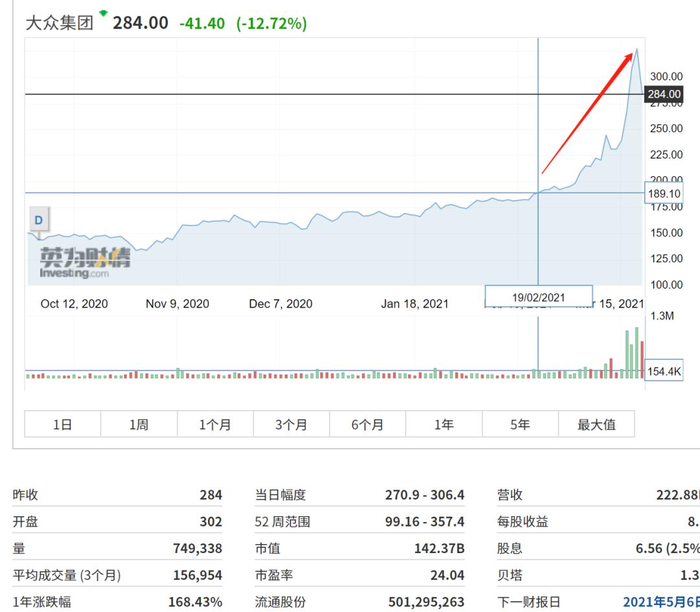Screen dimensions: 700x612
Task: Click the Oct 12, 2020 axis date
Action: (x=74, y=304)
